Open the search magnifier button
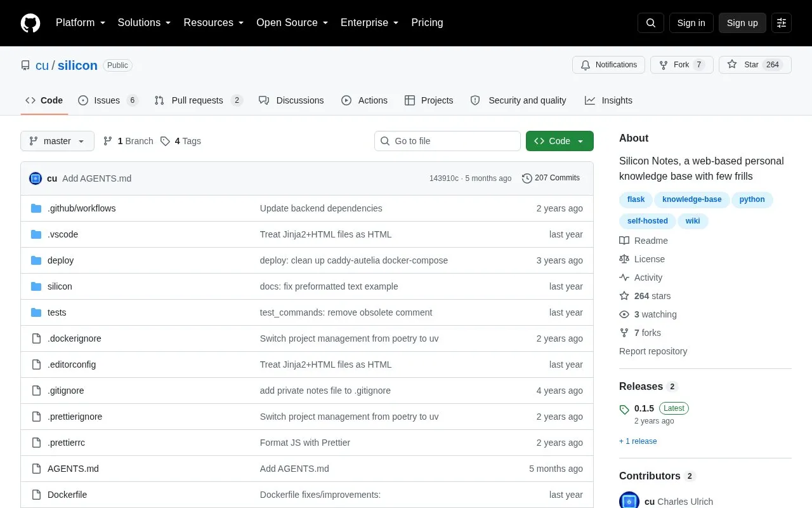Viewport: 812px width, 508px height. (x=651, y=23)
